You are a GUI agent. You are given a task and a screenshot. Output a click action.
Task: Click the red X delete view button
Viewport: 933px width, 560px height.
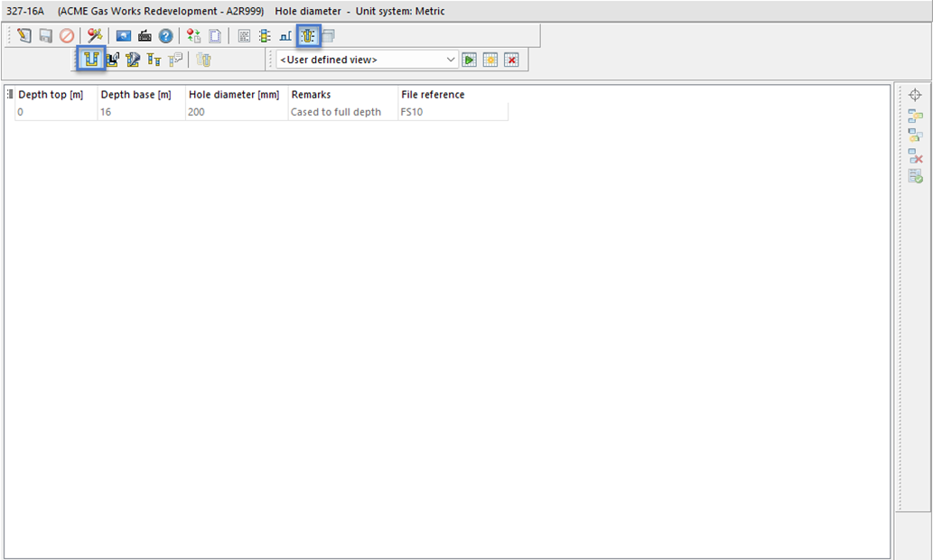coord(511,60)
